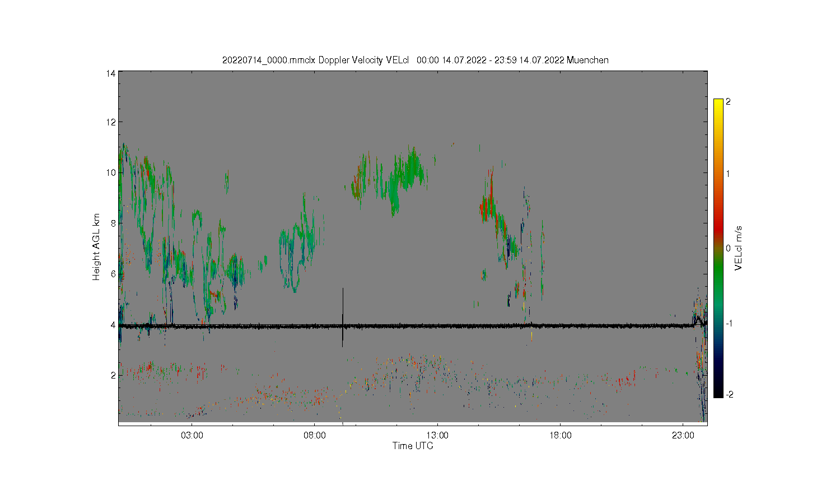The width and height of the screenshot is (840, 504).
Task: Click the vertical black spike near 09:00
Action: [x=343, y=317]
